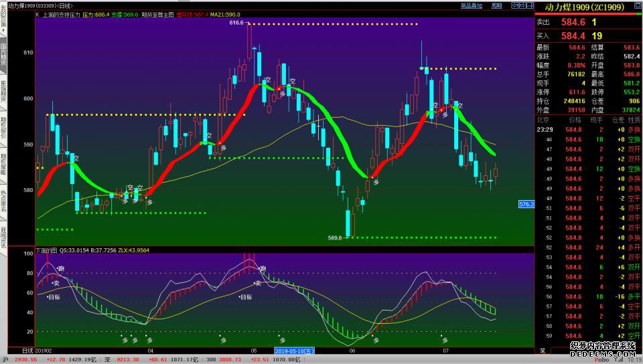
Task: Click the 最新 value 584.6
Action: coord(577,48)
